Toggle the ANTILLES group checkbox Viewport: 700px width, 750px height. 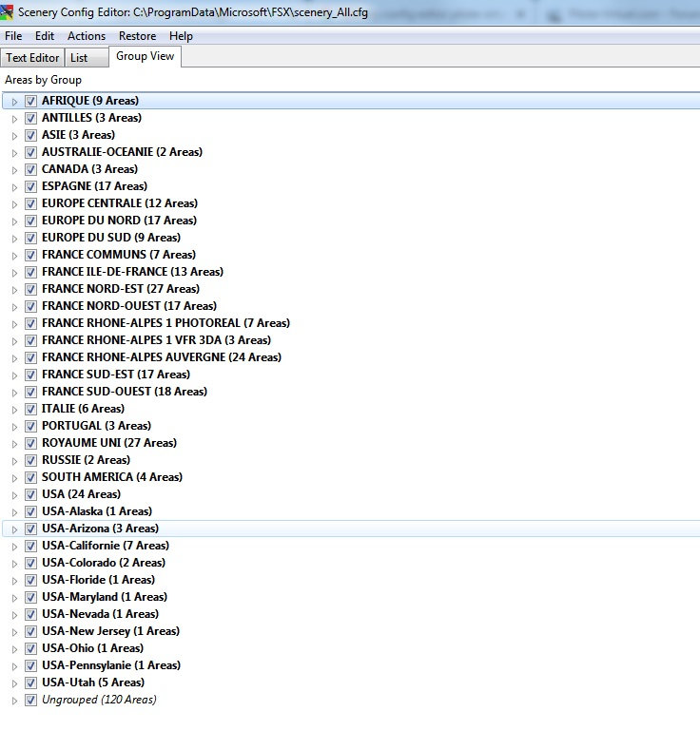pyautogui.click(x=30, y=118)
